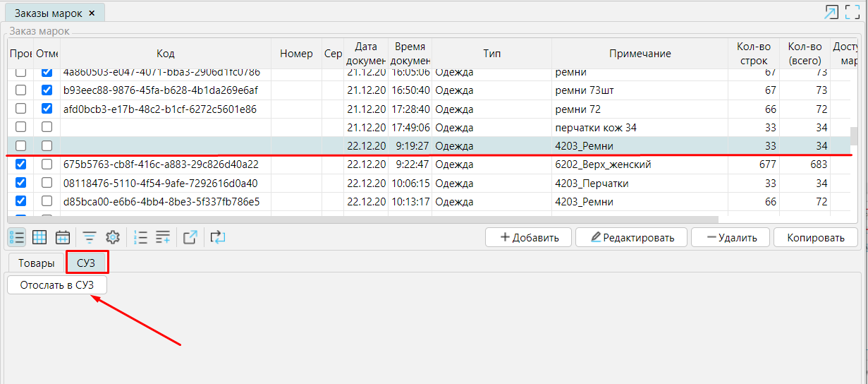Expand panel to full screen
Screen dimensions: 868x384
(853, 12)
